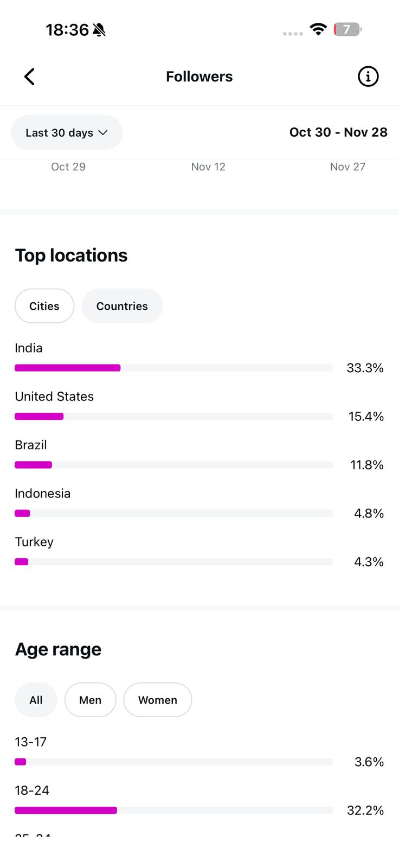Tap the battery indicator icon
Viewport: 399px width, 868px height.
click(347, 29)
